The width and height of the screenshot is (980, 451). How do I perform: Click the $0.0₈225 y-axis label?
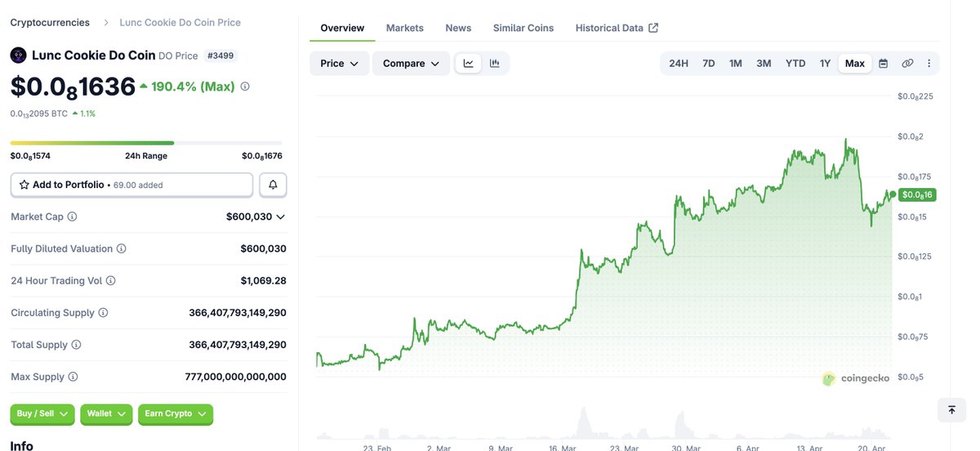(915, 96)
